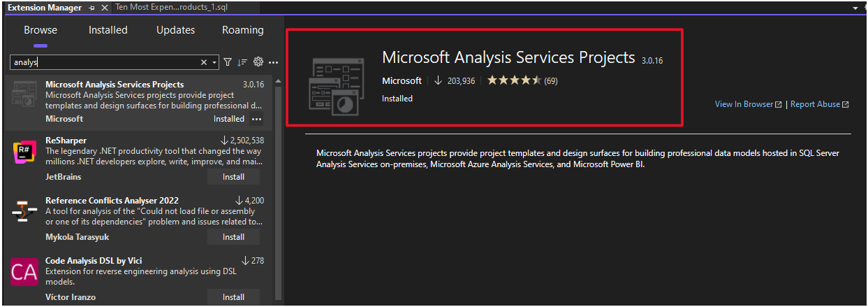The width and height of the screenshot is (868, 307).
Task: Open more options next to settings gear
Action: pyautogui.click(x=273, y=62)
